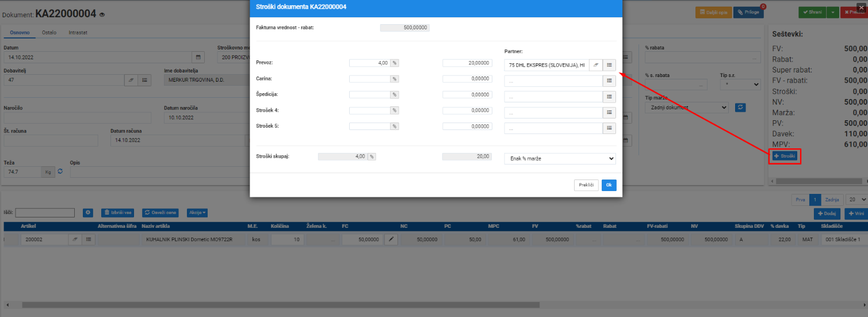
Task: Click the Špedicija amount field
Action: click(x=467, y=94)
